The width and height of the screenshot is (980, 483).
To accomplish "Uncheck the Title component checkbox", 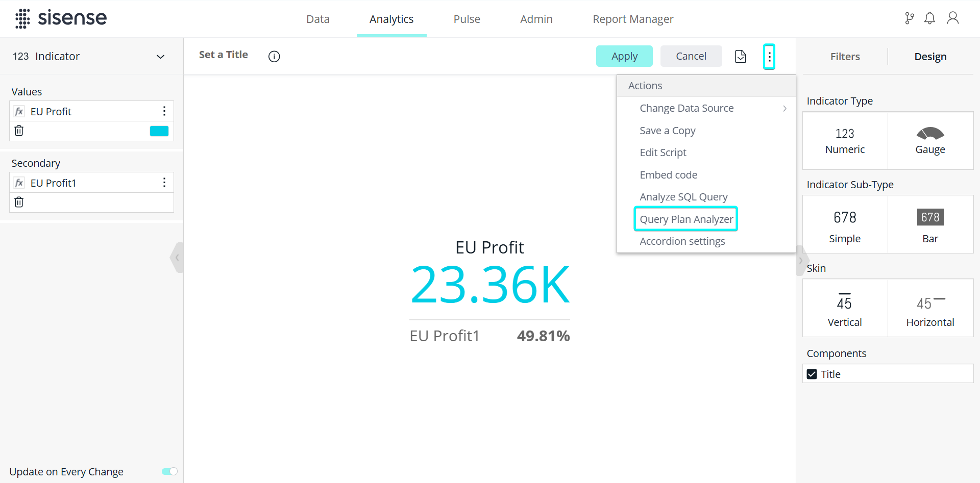I will [812, 374].
